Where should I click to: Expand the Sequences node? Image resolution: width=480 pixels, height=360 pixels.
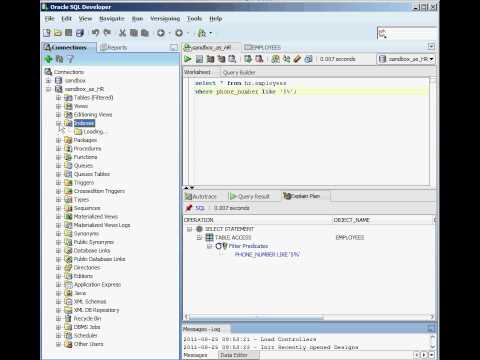(x=58, y=208)
